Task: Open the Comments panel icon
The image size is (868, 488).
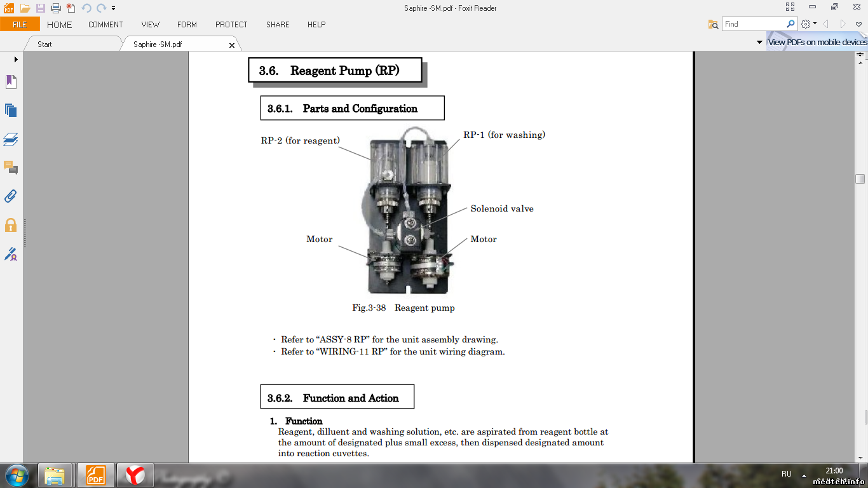Action: [11, 168]
